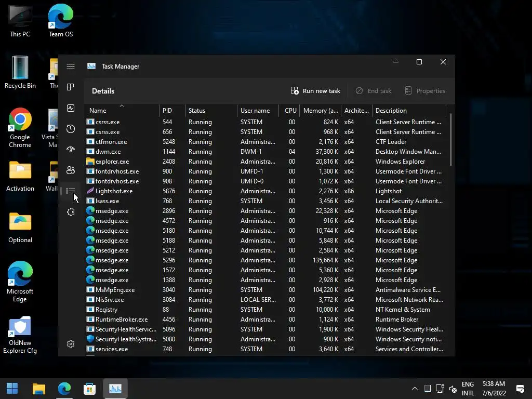Open the Windows Start button
532x399 pixels.
click(x=12, y=389)
